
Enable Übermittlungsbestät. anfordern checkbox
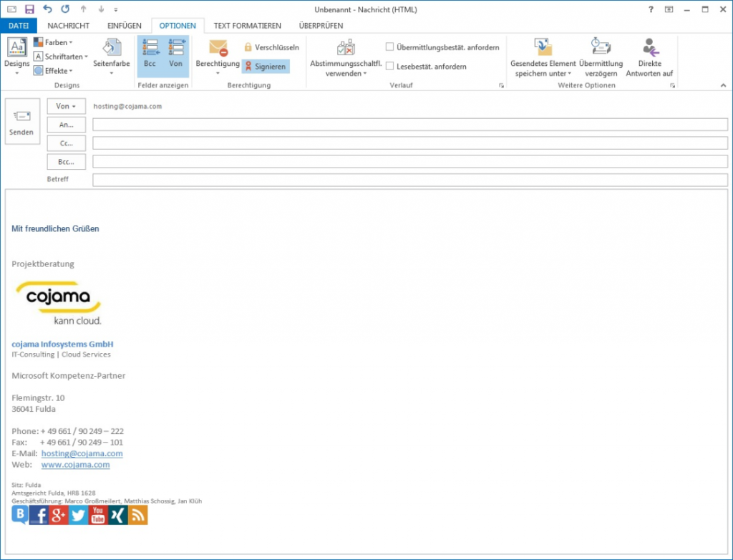tap(390, 47)
